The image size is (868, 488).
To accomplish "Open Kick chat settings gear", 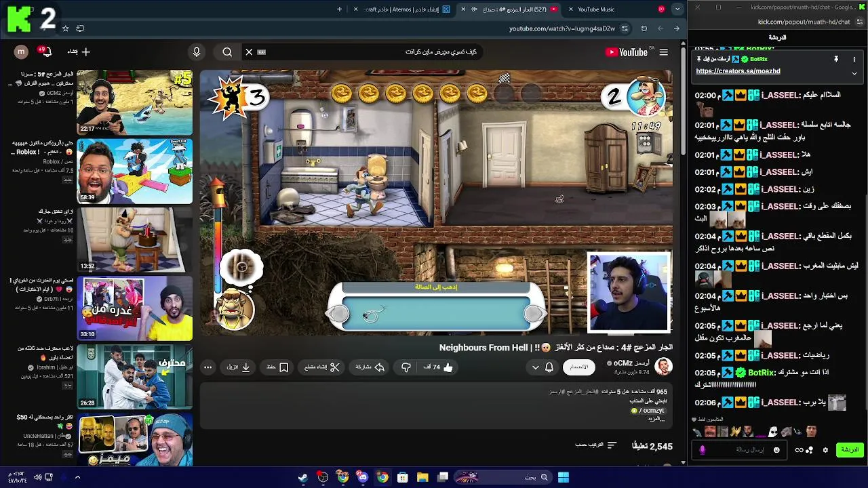I will pyautogui.click(x=825, y=450).
